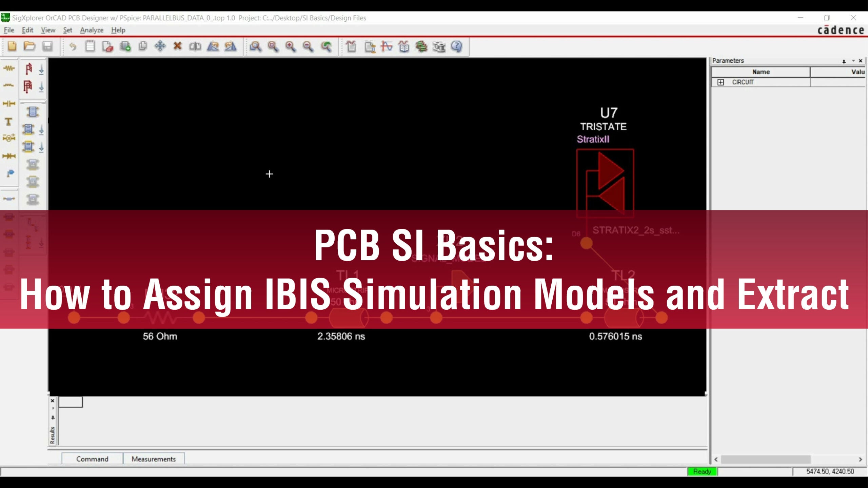Click the document with ruler icon
This screenshot has height=488, width=868.
370,46
